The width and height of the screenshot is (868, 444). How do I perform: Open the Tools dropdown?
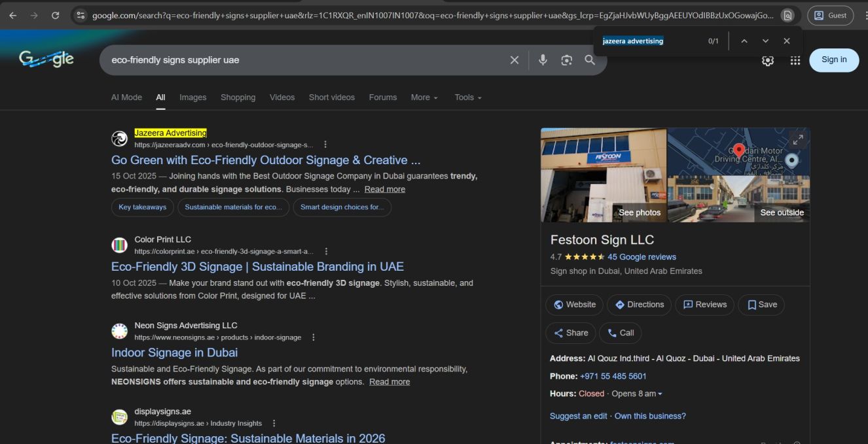tap(468, 97)
